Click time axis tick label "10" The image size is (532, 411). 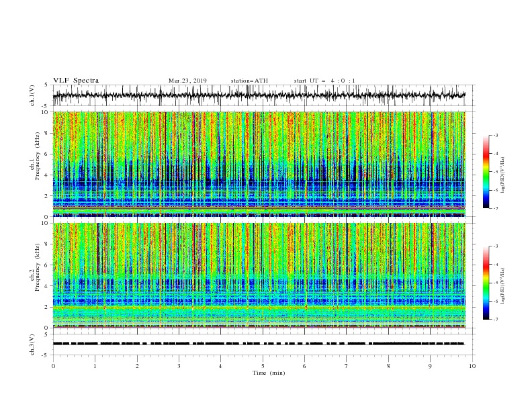[472, 366]
